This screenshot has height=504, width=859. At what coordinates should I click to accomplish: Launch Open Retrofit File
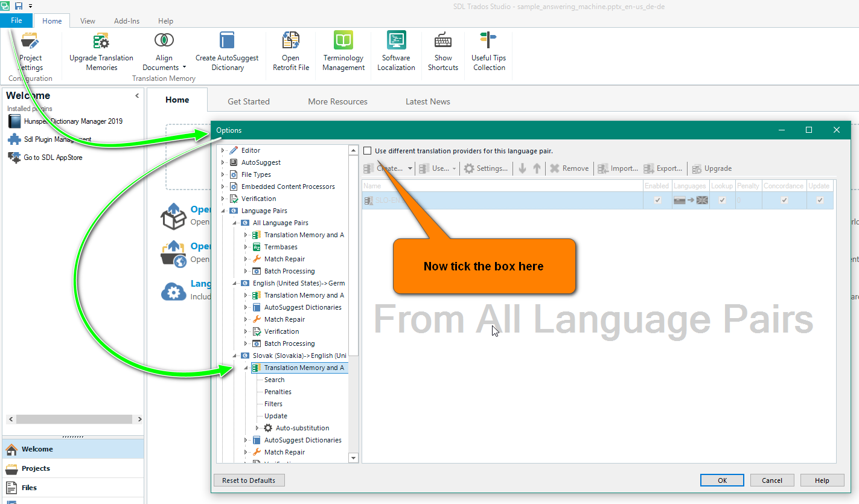(290, 52)
